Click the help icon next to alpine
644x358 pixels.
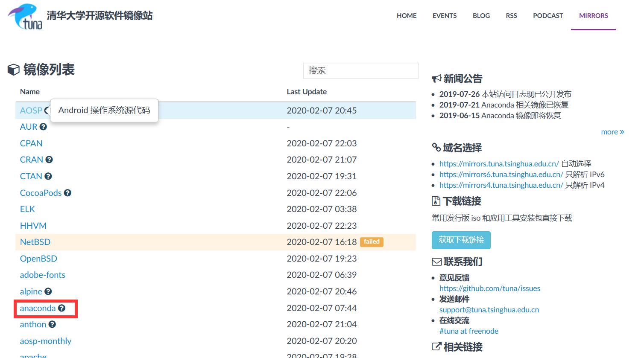tap(48, 291)
